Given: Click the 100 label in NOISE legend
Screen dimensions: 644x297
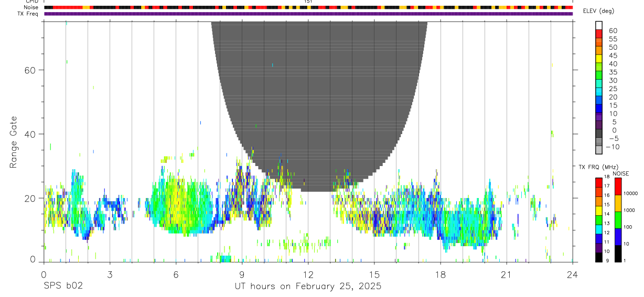Looking at the screenshot, I should [x=628, y=227].
